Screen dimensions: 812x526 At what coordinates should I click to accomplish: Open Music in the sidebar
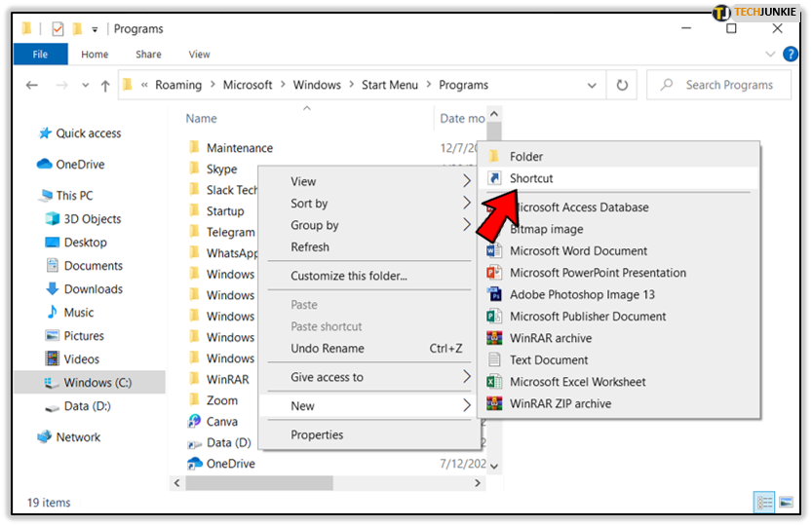click(70, 312)
